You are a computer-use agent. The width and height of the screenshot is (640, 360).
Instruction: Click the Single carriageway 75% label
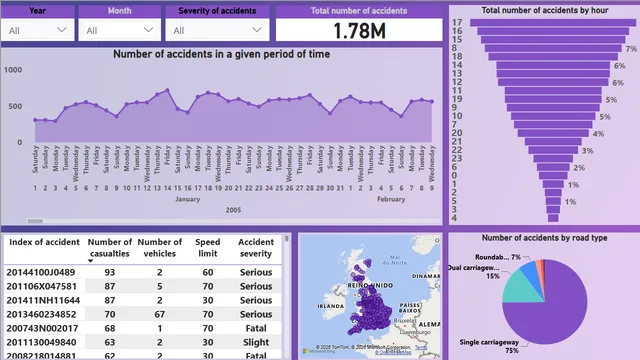coord(489,346)
